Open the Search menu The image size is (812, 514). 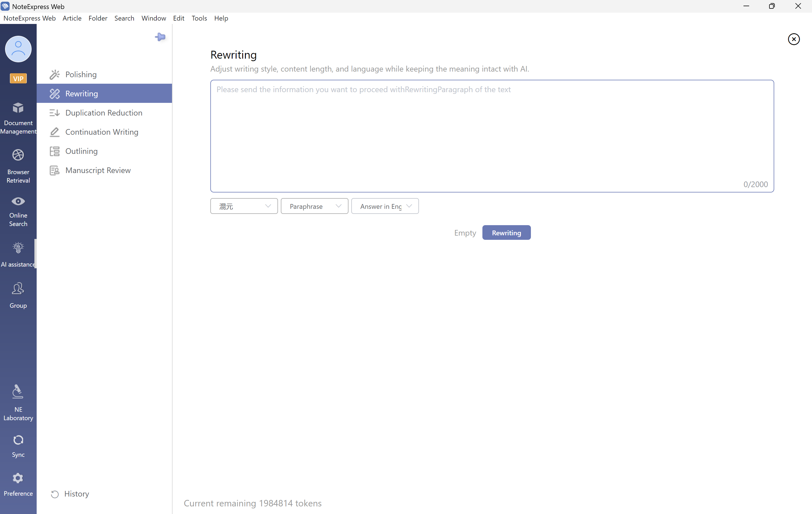pyautogui.click(x=124, y=18)
